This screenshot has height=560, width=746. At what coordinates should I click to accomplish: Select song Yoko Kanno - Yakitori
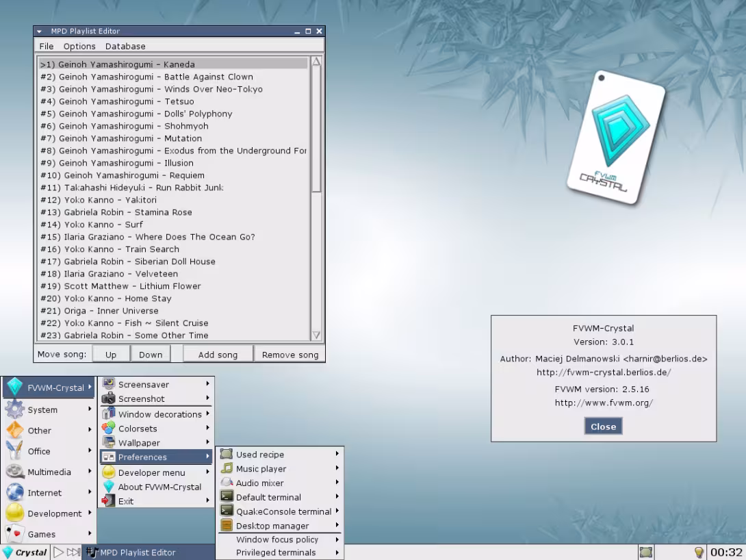[174, 200]
